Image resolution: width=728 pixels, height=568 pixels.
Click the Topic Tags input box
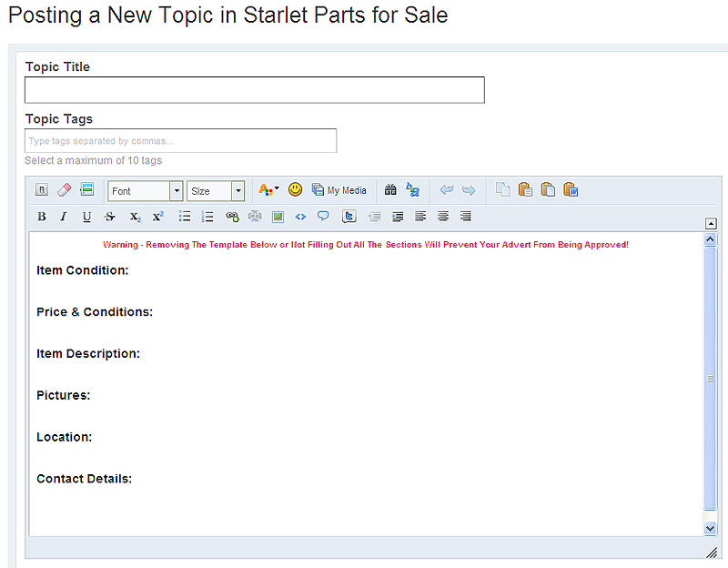pos(180,141)
